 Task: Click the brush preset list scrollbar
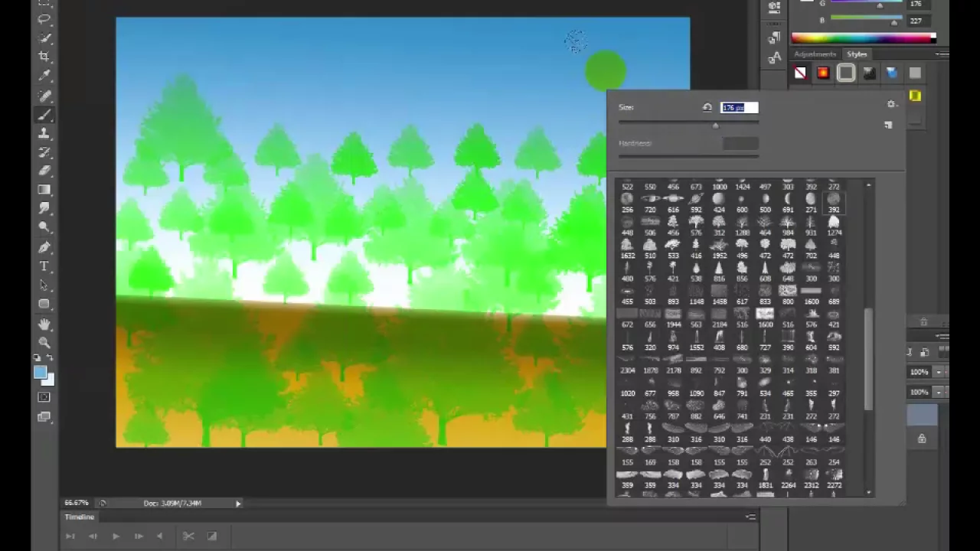coord(868,360)
